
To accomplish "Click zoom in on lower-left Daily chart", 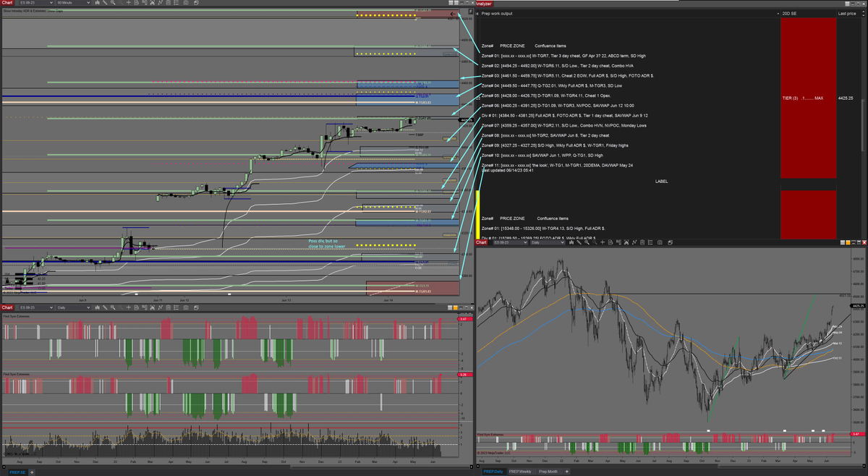I will pos(113,307).
